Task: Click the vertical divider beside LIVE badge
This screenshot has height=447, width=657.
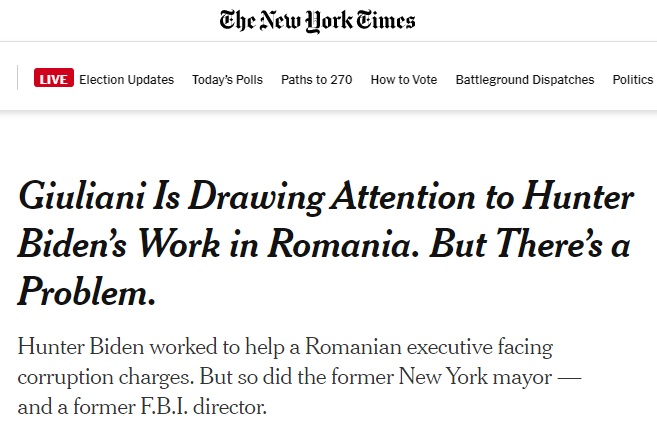Action: click(17, 78)
